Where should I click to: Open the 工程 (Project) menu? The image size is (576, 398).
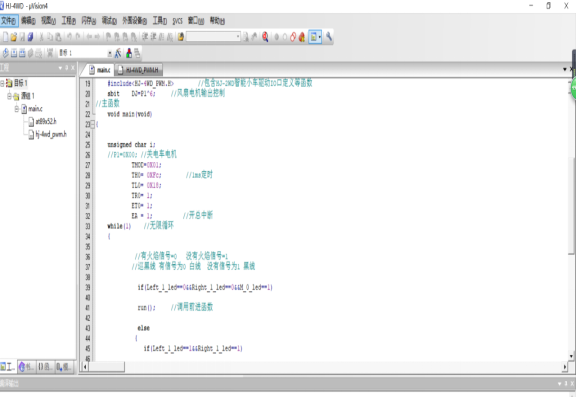pos(69,21)
